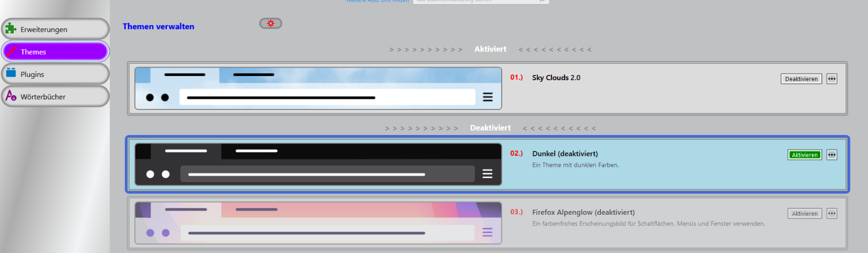The image size is (868, 253).
Task: Click the addons search field at top
Action: point(480,2)
